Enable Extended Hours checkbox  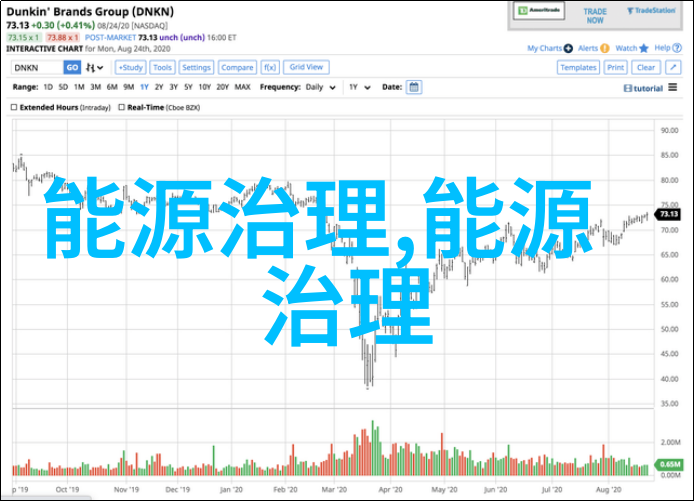(14, 107)
